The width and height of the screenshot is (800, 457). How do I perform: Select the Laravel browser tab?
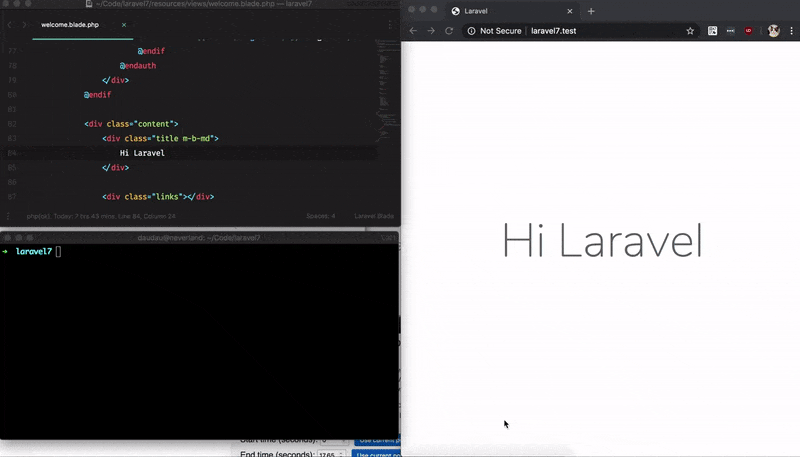512,11
